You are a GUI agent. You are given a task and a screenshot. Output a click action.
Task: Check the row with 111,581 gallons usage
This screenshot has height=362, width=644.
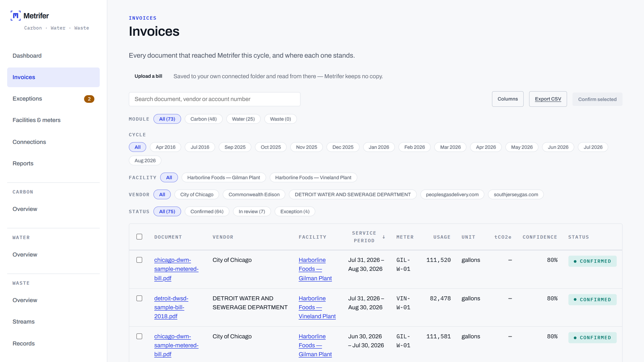140,337
